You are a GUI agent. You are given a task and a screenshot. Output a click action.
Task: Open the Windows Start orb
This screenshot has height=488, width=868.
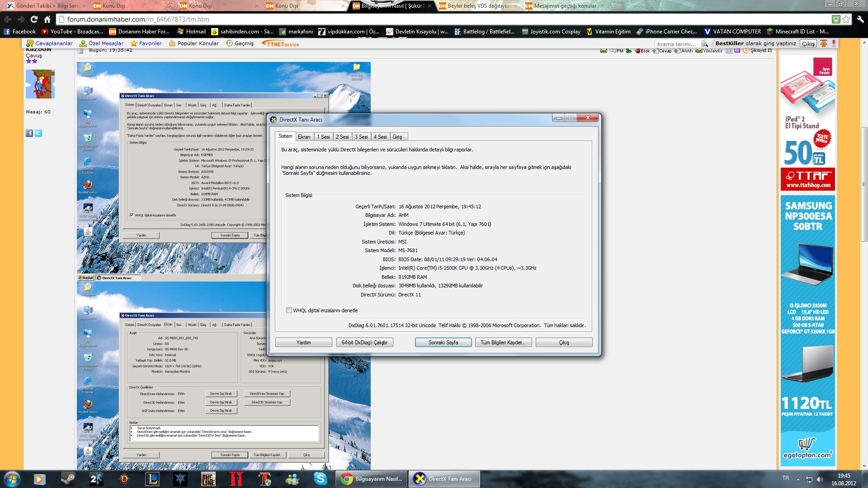[x=11, y=479]
